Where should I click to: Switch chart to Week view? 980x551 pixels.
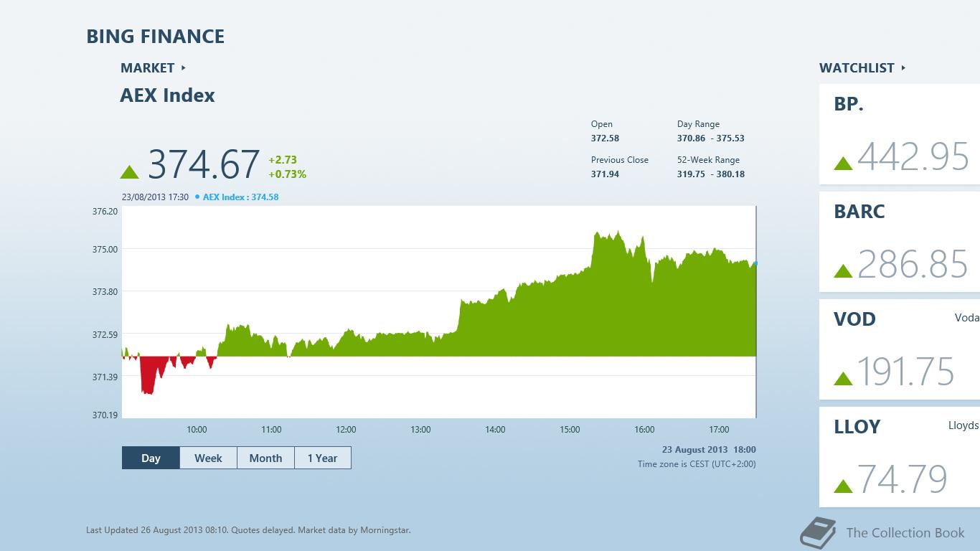pyautogui.click(x=208, y=458)
